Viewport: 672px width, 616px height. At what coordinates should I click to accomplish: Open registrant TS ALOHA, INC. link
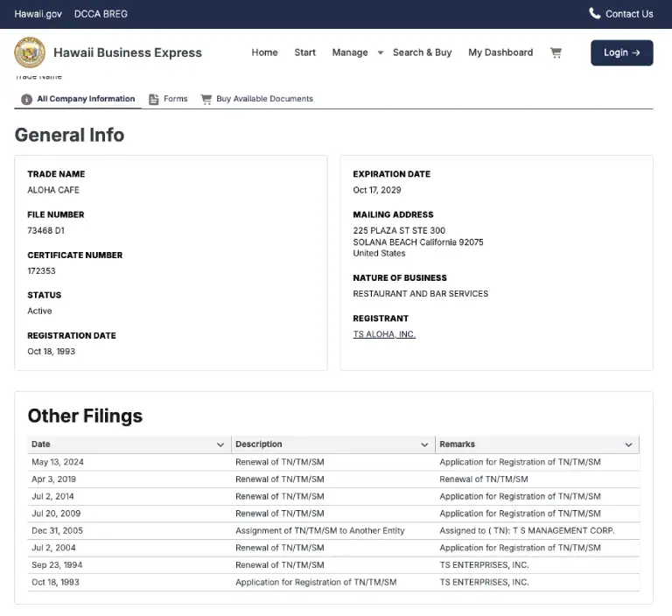click(384, 334)
